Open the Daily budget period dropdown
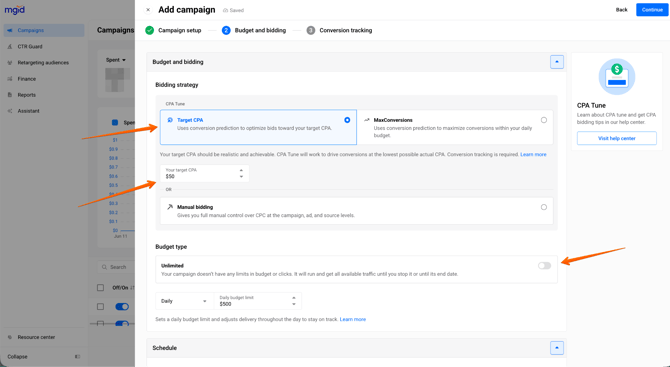This screenshot has width=670, height=367. tap(184, 301)
